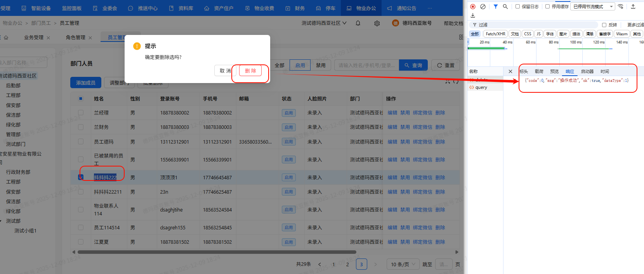Viewport: 644px width, 274px height.
Task: Enable the 保留日志 checkbox
Action: [x=517, y=7]
